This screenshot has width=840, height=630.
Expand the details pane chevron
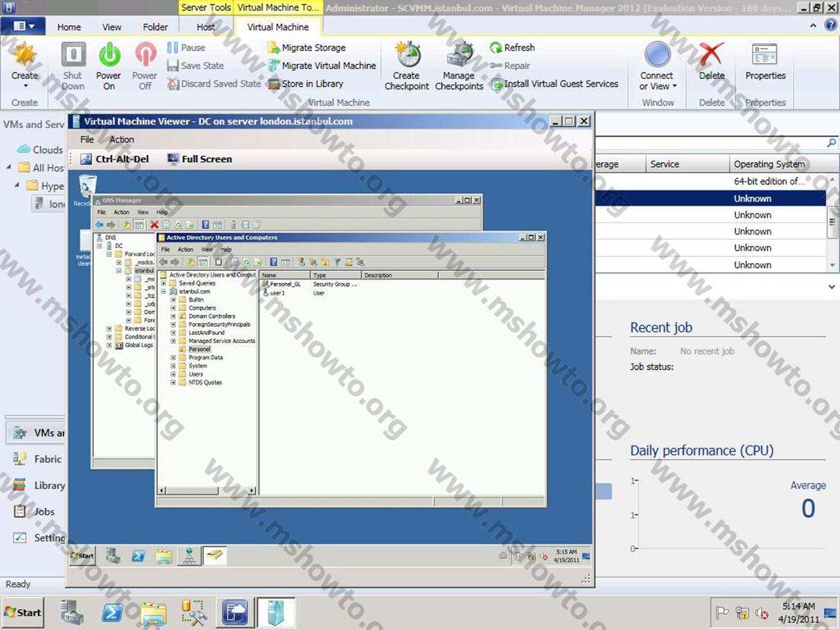click(831, 287)
